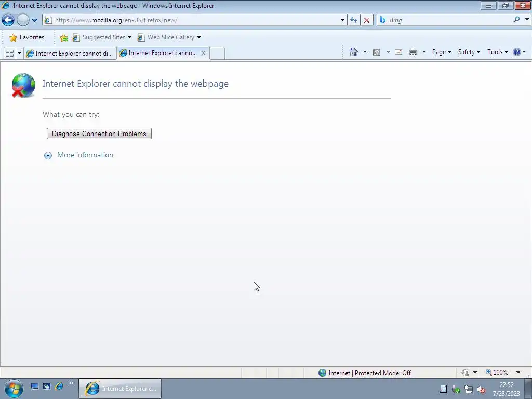Open Suggested Sites link
532x399 pixels.
coord(102,37)
